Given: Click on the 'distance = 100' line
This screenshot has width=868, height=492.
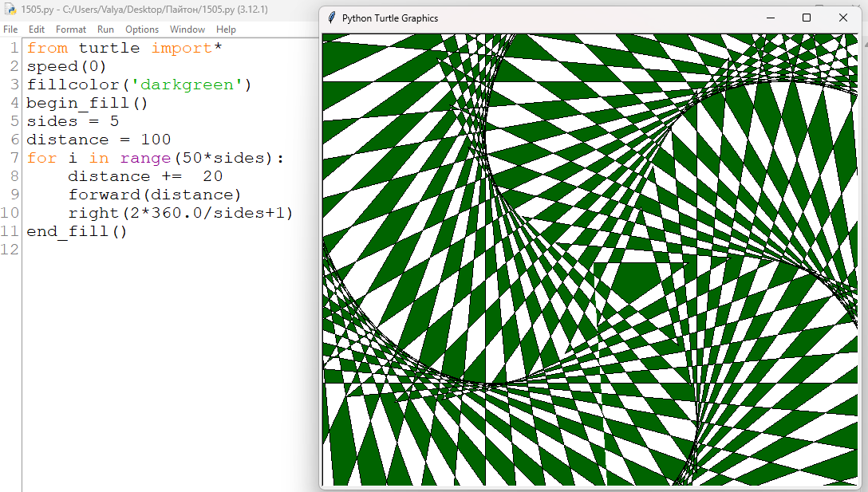Looking at the screenshot, I should [99, 140].
